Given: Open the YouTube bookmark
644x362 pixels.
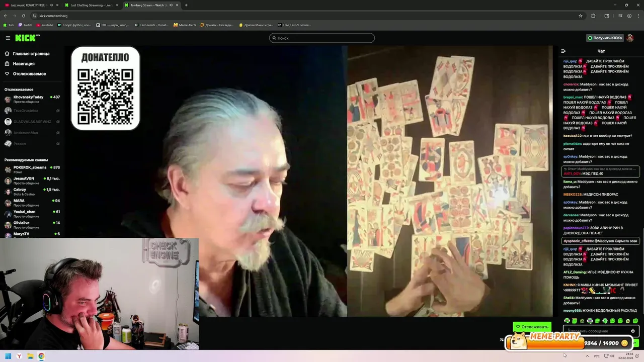Looking at the screenshot, I should (45, 25).
